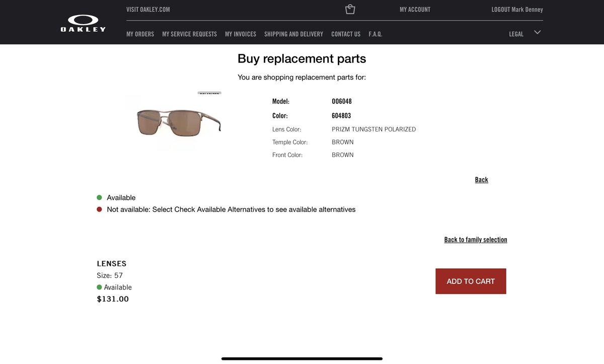
Task: Select Contact Us in navigation
Action: 346,34
